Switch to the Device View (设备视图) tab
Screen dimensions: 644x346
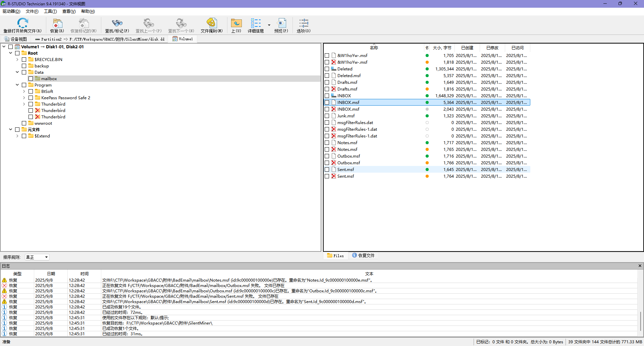click(x=15, y=39)
